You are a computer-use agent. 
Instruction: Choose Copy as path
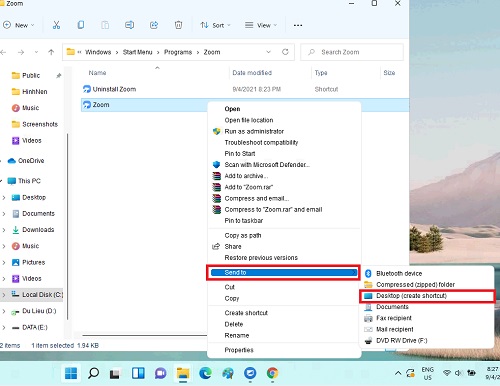(243, 235)
